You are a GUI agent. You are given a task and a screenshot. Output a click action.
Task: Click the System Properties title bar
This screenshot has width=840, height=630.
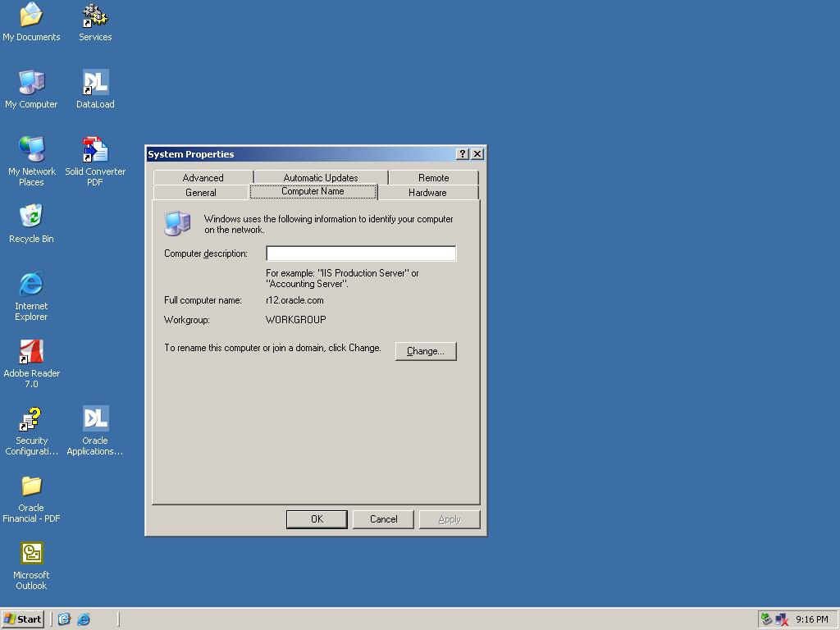point(300,154)
